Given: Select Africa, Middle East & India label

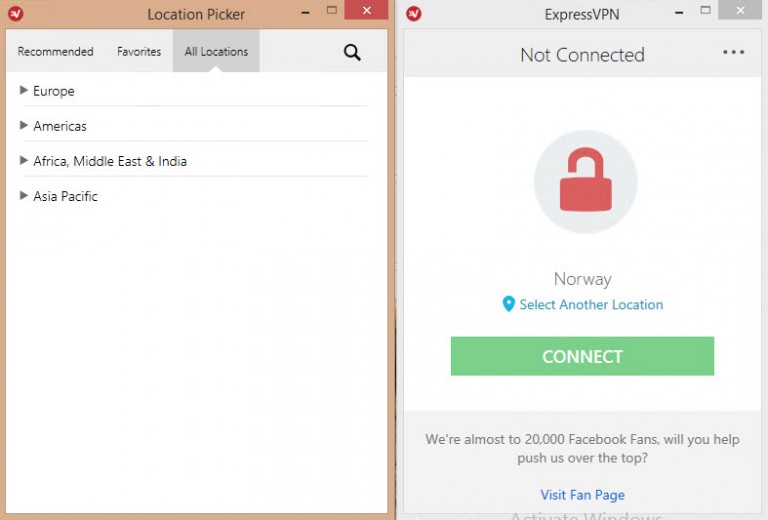Looking at the screenshot, I should (110, 161).
